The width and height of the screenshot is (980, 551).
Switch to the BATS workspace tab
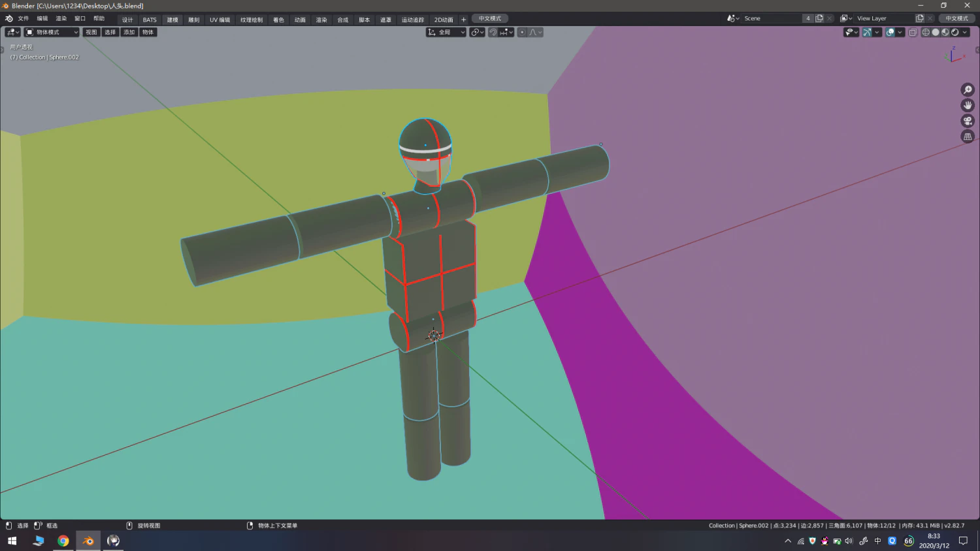150,20
